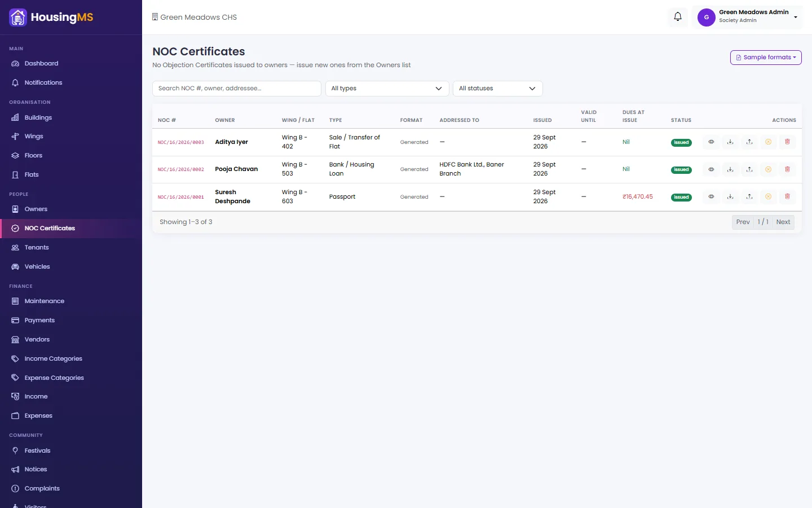The height and width of the screenshot is (508, 812).
Task: Navigate to Owners list
Action: click(x=71, y=209)
